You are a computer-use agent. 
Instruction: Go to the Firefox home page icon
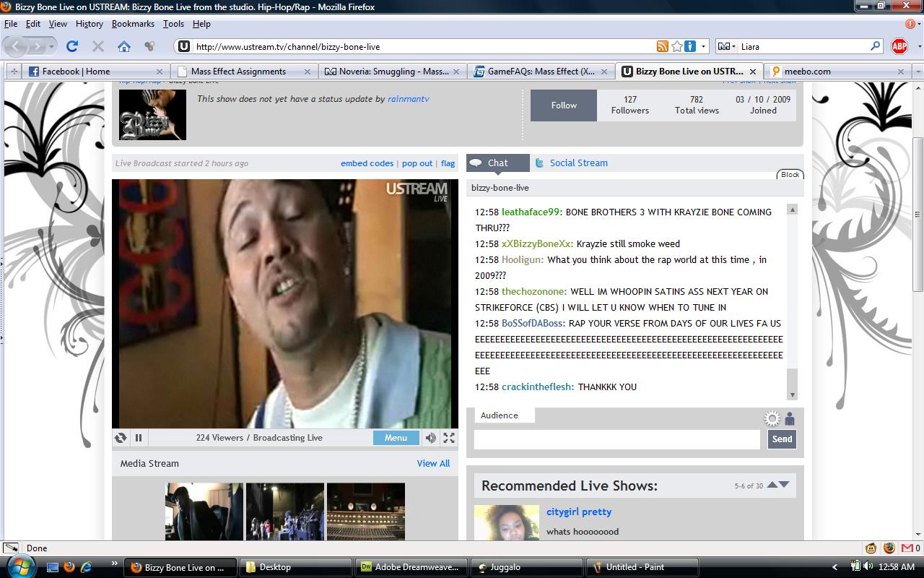124,46
